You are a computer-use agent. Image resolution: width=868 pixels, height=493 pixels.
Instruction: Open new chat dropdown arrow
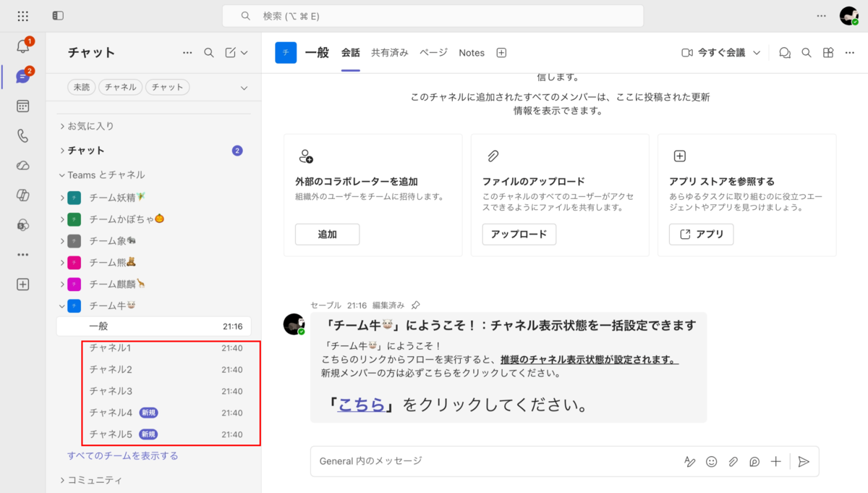[x=244, y=53]
